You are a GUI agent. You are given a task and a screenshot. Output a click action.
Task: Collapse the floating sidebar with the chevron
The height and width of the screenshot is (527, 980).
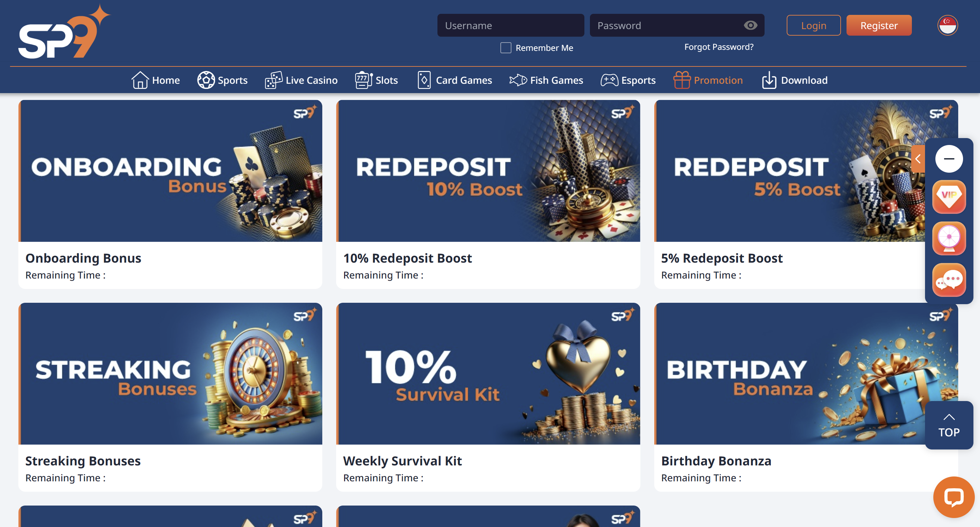point(918,159)
